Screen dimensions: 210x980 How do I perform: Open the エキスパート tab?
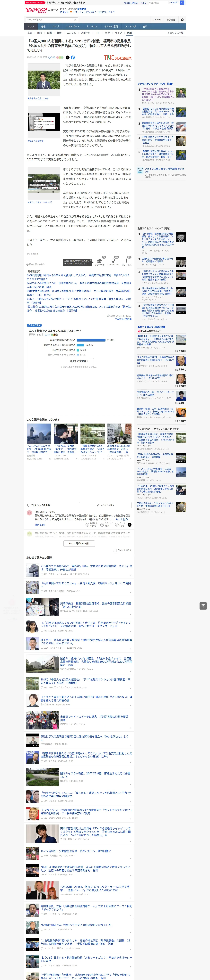click(72, 27)
